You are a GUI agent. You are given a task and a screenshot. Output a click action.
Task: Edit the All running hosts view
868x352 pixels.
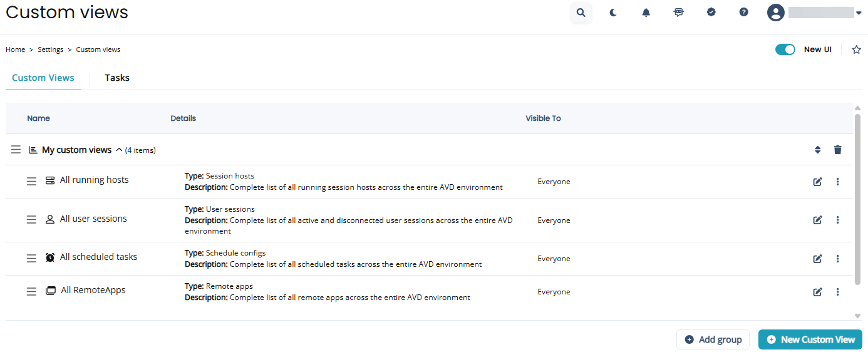point(817,182)
